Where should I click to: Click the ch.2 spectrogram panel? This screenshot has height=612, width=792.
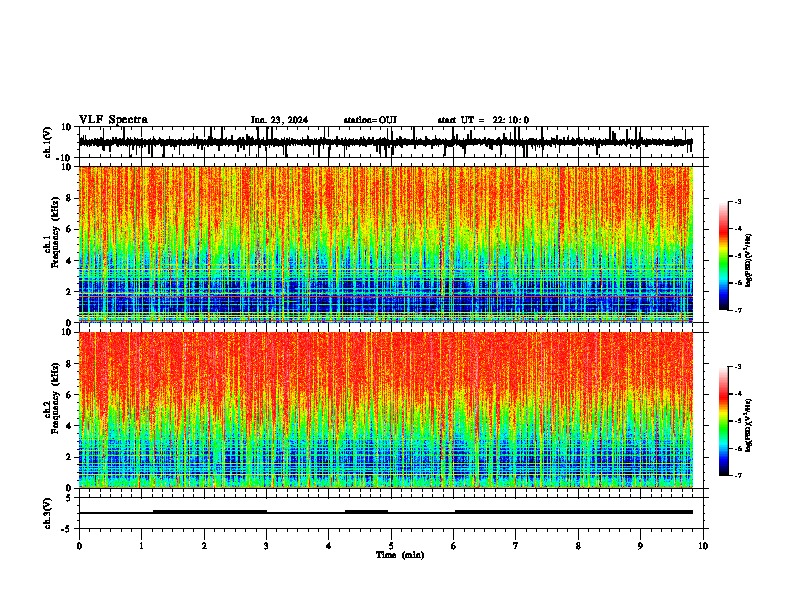click(391, 410)
